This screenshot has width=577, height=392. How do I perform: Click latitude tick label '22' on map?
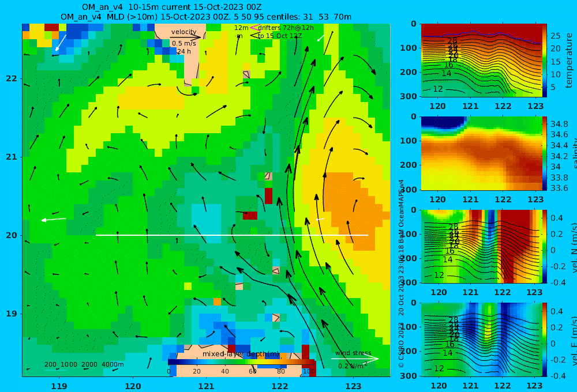point(12,79)
